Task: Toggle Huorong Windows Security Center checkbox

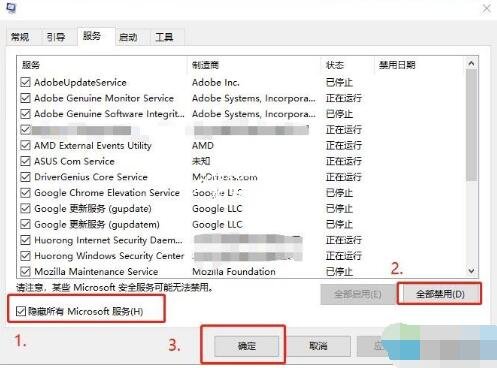Action: (x=26, y=256)
